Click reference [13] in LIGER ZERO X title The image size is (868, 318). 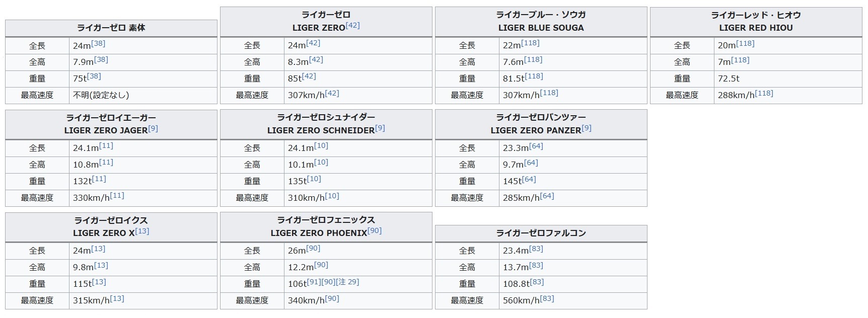point(142,231)
